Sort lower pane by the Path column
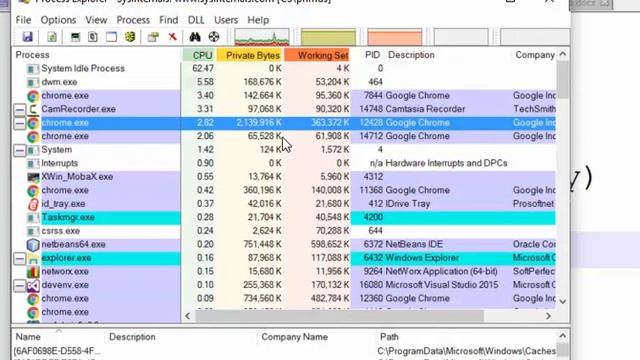Image resolution: width=640 pixels, height=360 pixels. coord(389,337)
